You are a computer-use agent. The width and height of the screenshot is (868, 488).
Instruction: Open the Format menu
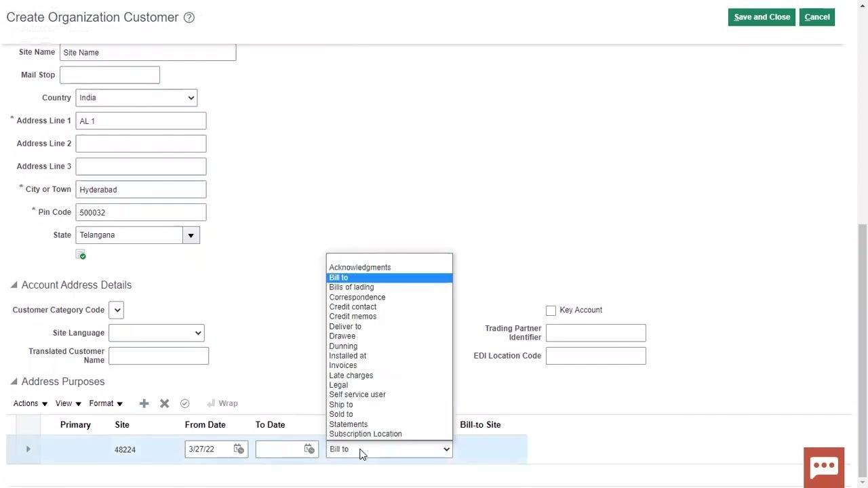tap(106, 403)
